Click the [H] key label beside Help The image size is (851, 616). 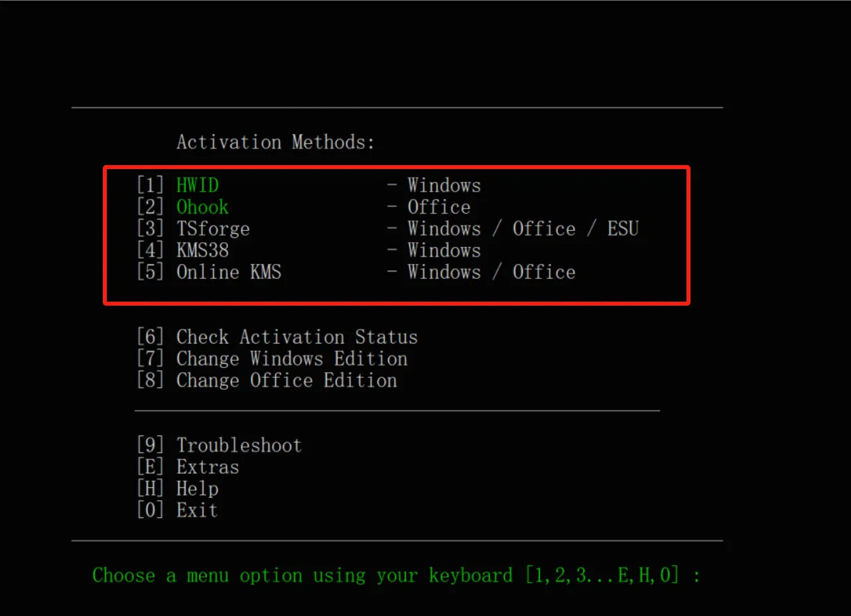(x=150, y=489)
